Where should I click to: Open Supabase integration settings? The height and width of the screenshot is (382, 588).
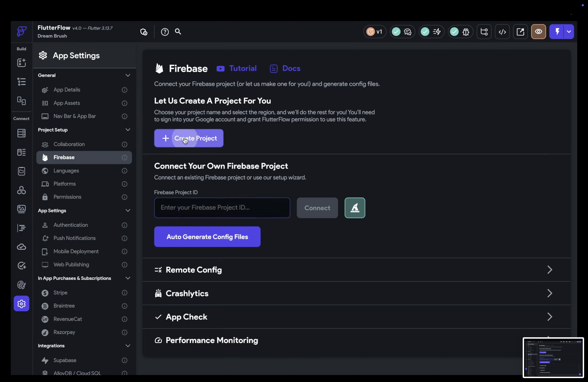[84, 360]
